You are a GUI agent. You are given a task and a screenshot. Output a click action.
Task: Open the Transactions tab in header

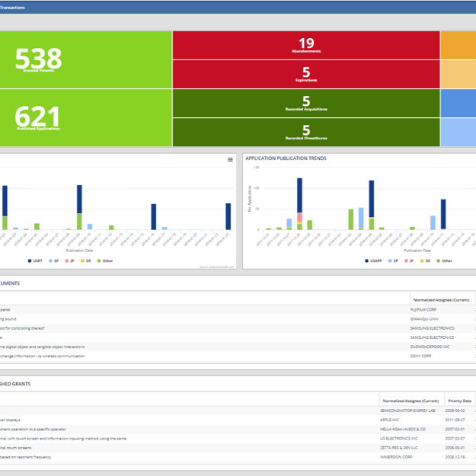tap(12, 8)
